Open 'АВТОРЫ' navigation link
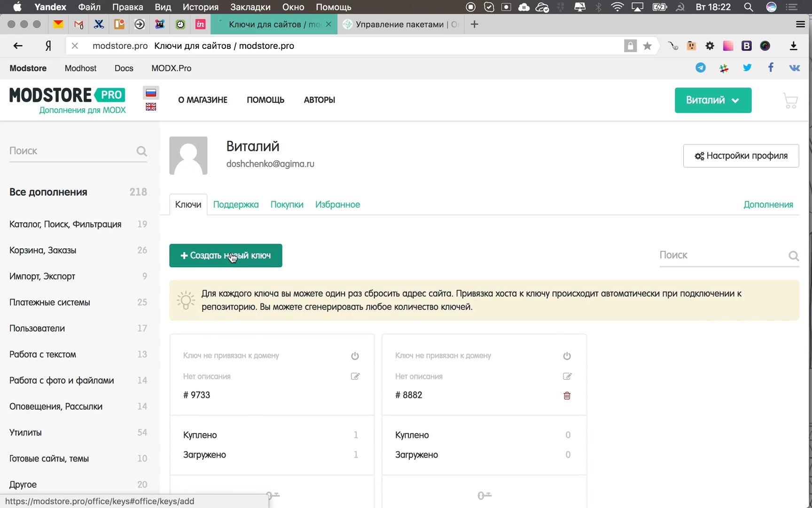Image resolution: width=812 pixels, height=508 pixels. click(320, 100)
